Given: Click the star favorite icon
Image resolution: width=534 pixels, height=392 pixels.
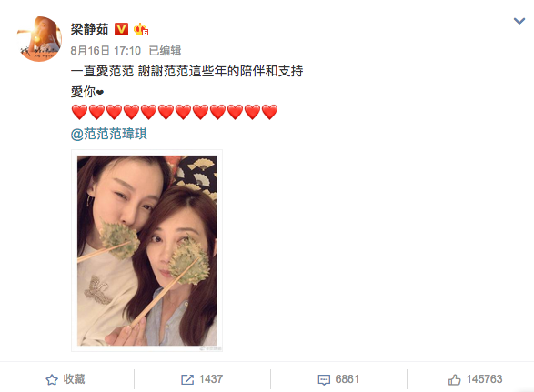Looking at the screenshot, I should tap(52, 379).
